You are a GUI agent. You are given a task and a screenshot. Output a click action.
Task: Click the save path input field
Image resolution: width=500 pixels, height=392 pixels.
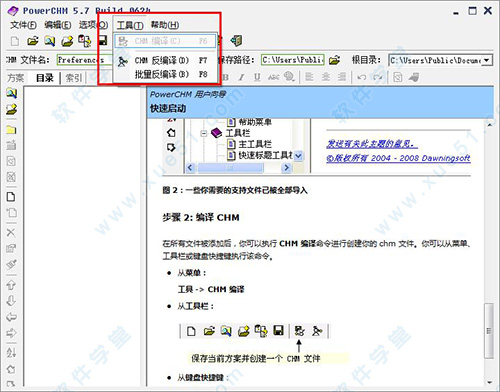point(293,60)
